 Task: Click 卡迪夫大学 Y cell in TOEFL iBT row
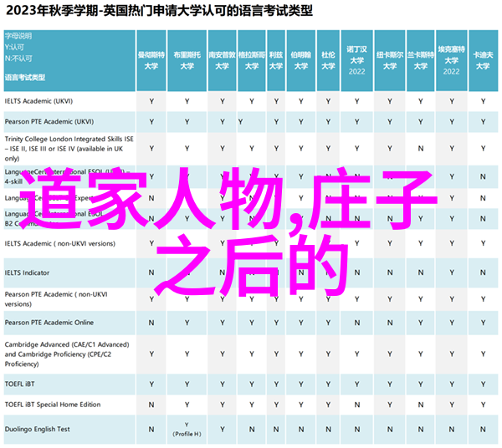pyautogui.click(x=483, y=384)
